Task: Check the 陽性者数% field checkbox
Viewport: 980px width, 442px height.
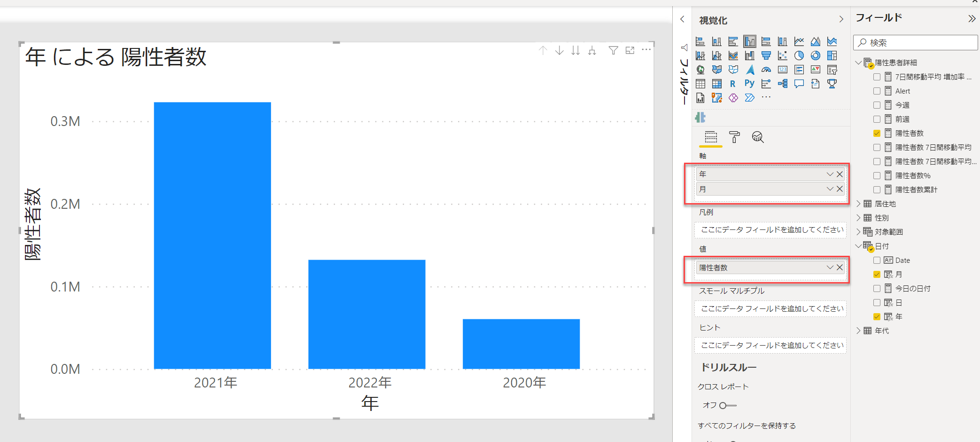Action: coord(877,175)
